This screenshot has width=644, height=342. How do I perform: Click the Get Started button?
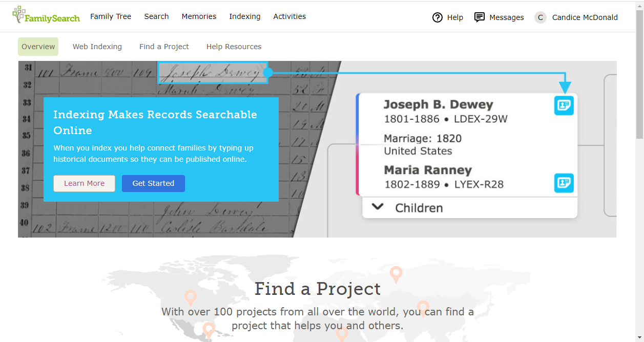tap(153, 183)
